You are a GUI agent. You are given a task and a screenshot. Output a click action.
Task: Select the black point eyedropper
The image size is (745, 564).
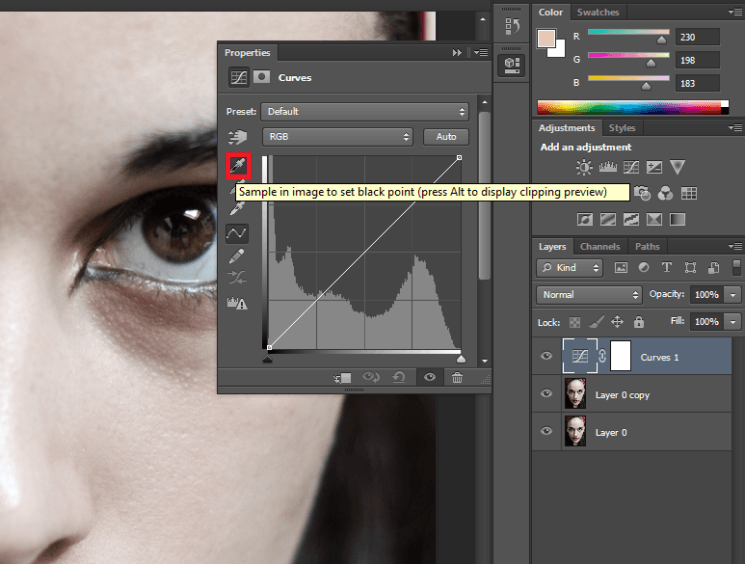[238, 165]
